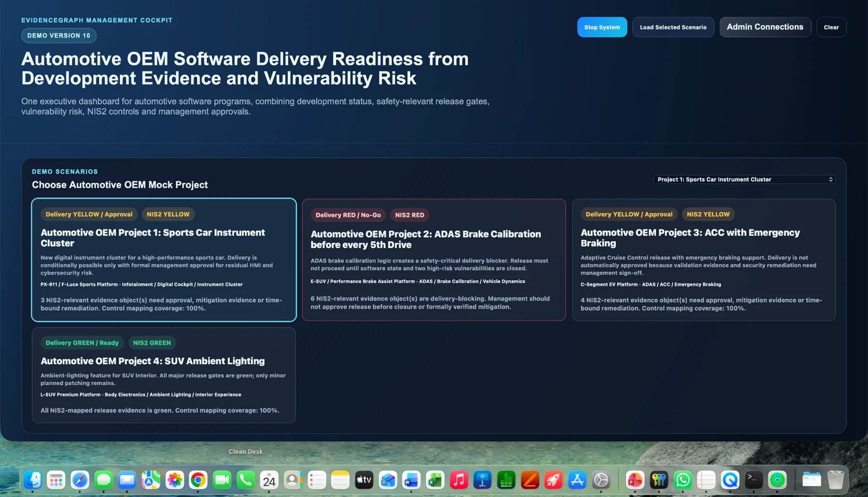Open Mail from the Dock
This screenshot has width=868, height=497.
pyautogui.click(x=127, y=480)
